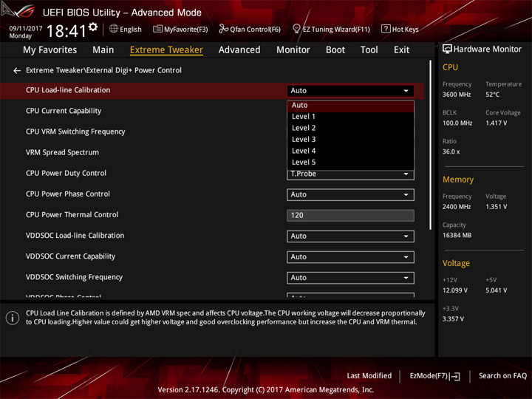Expand VDDSOC Current Capability dropdown

[x=350, y=257]
